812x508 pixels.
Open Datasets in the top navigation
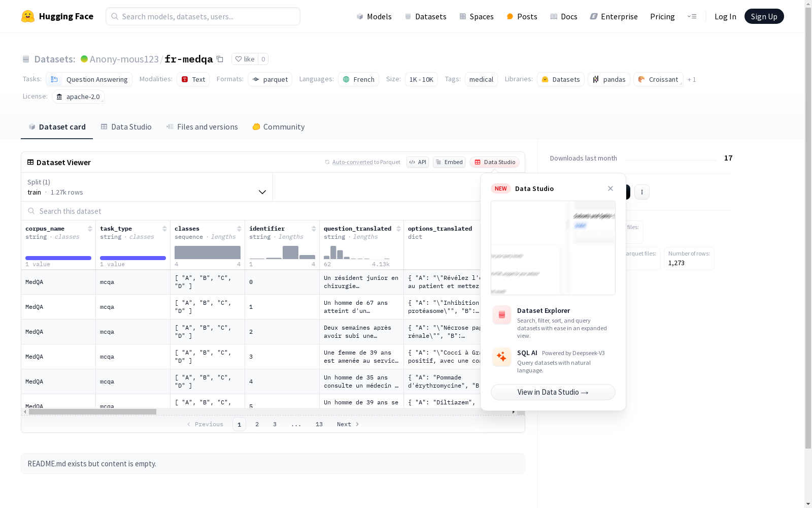click(425, 16)
